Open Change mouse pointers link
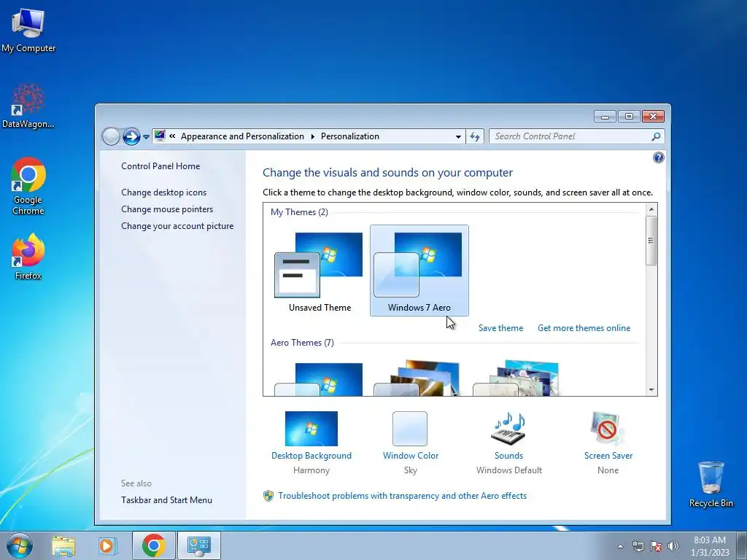747x560 pixels. [x=167, y=209]
